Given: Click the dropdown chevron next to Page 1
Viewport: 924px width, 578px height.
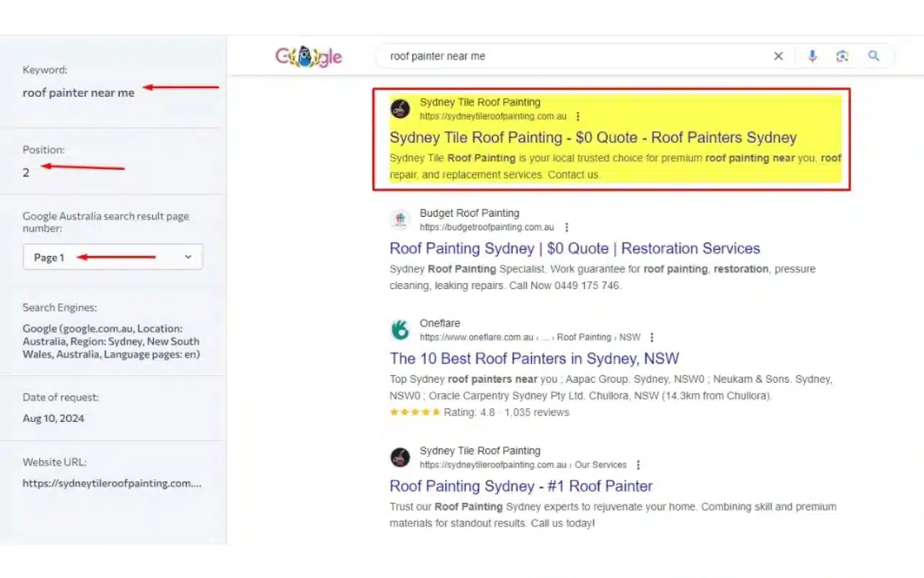Looking at the screenshot, I should 188,257.
